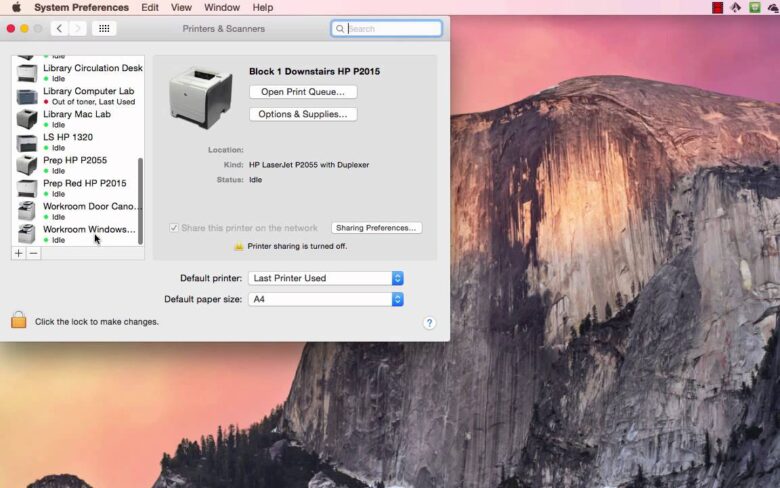
Task: Open the Help menu
Action: pyautogui.click(x=263, y=7)
